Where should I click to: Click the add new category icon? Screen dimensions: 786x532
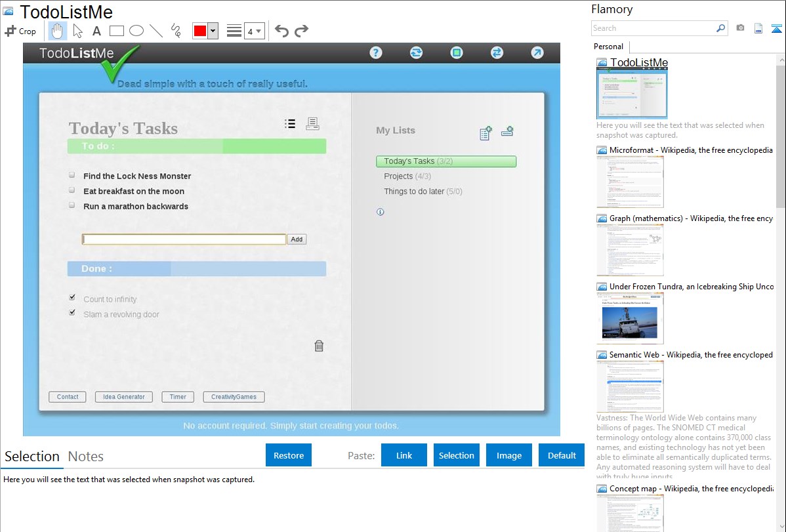(507, 131)
